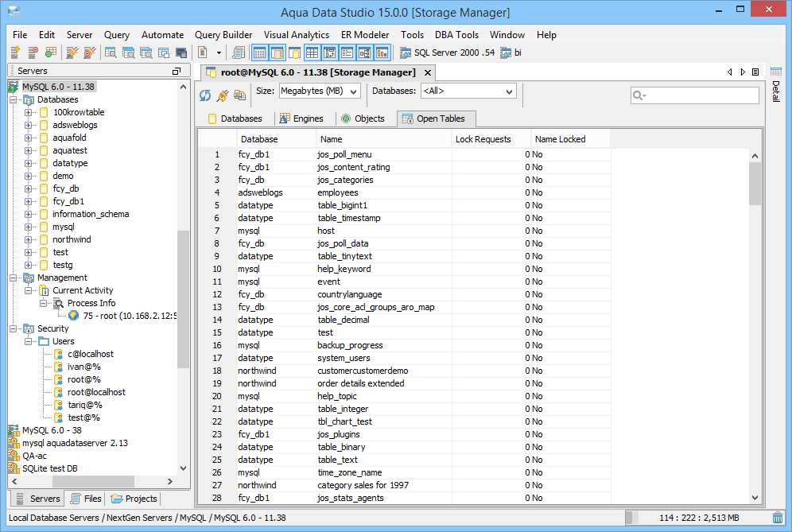Click the plug reconnect icon in Storage Manager
The width and height of the screenshot is (792, 532).
point(222,95)
